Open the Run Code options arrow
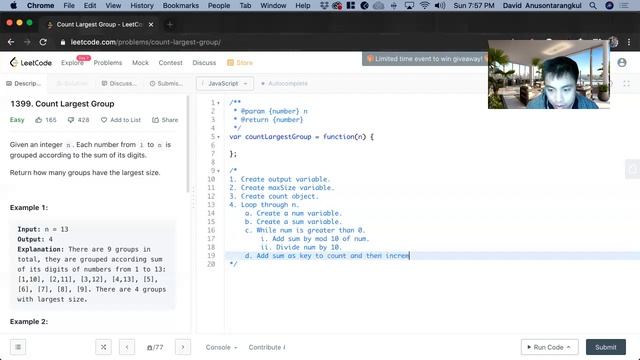 [568, 347]
